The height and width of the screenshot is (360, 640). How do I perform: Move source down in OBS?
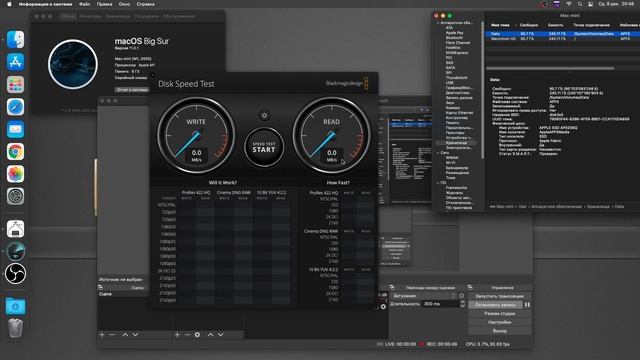pos(221,335)
